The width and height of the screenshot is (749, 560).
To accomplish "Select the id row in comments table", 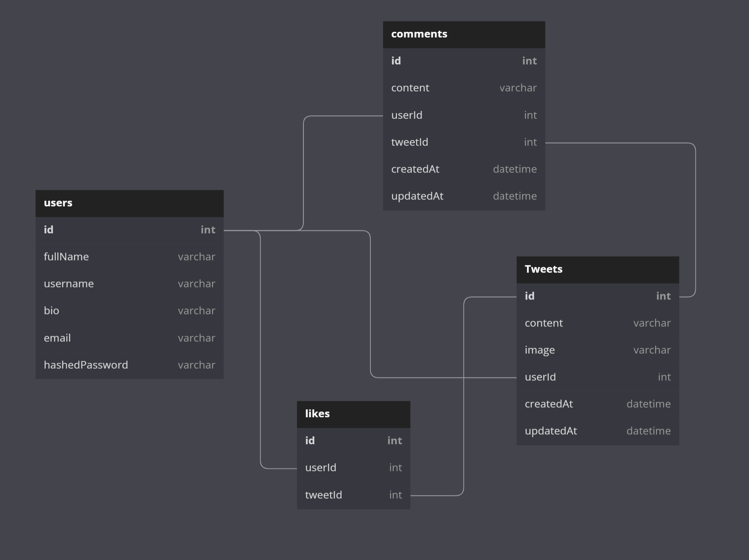I will (464, 61).
